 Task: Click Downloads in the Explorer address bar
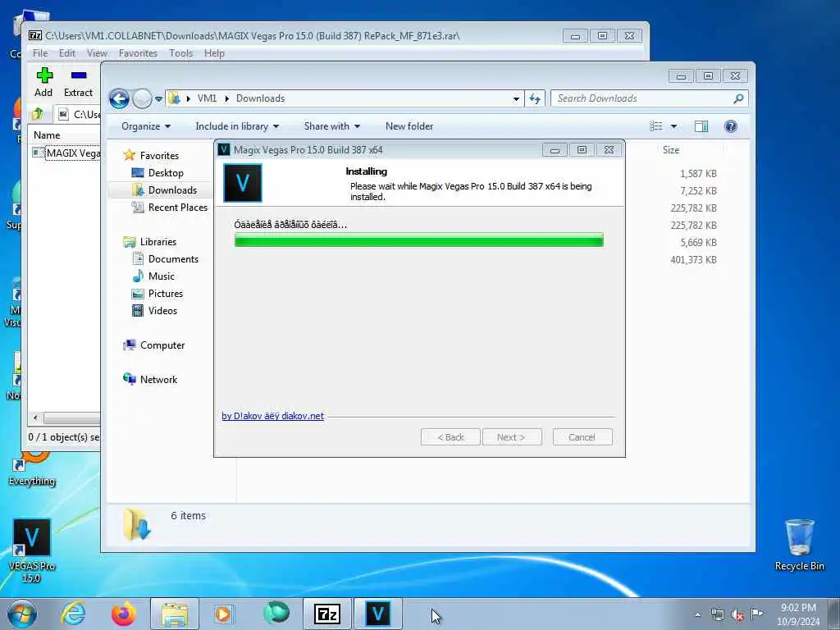click(x=260, y=98)
